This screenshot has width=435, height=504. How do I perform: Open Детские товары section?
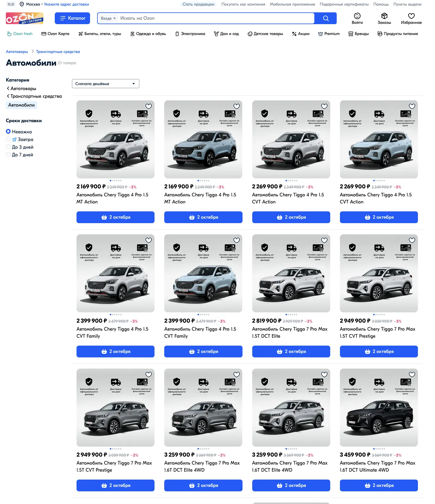(x=265, y=34)
